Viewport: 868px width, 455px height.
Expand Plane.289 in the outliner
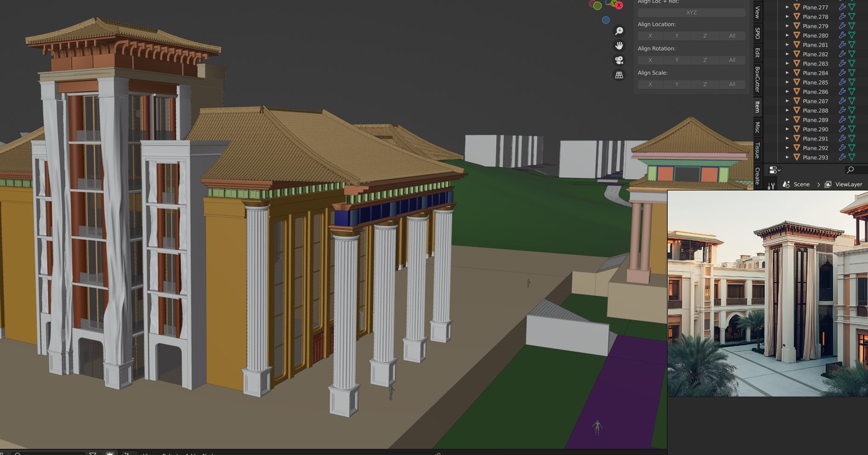click(x=786, y=120)
